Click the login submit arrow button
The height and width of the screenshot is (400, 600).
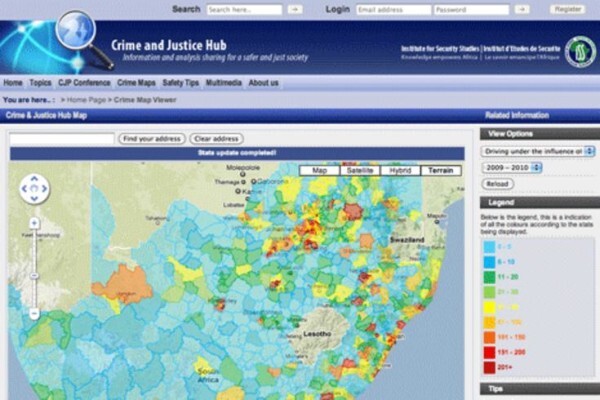tap(522, 9)
